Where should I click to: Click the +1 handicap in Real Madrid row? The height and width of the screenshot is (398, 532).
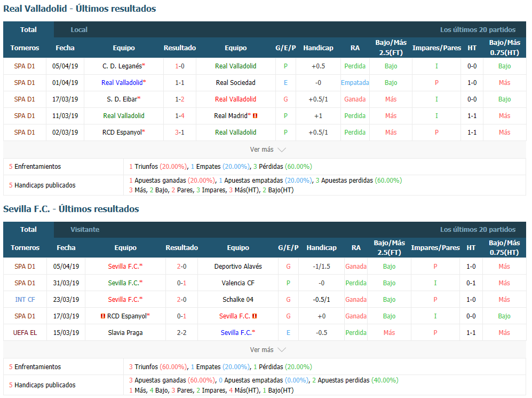(x=318, y=116)
